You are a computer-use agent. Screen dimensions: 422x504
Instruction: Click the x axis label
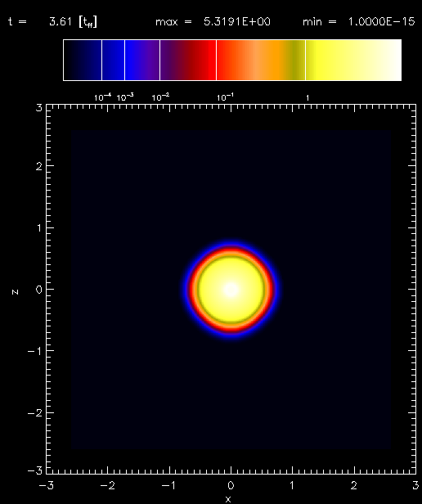(228, 499)
